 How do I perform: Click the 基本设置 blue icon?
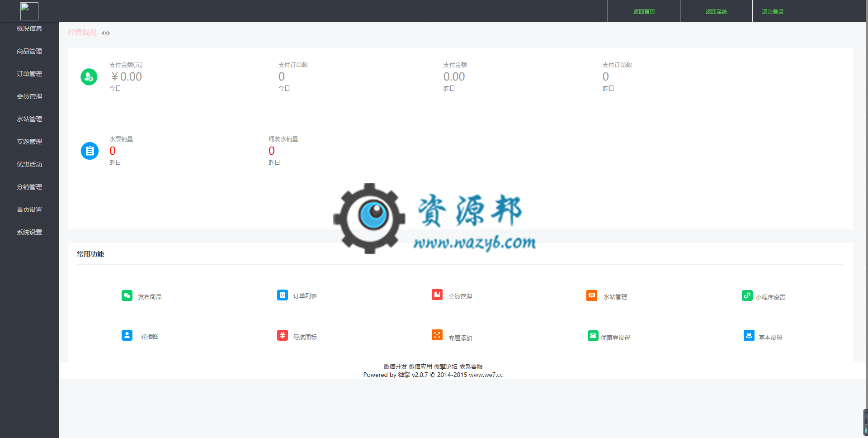click(x=749, y=335)
